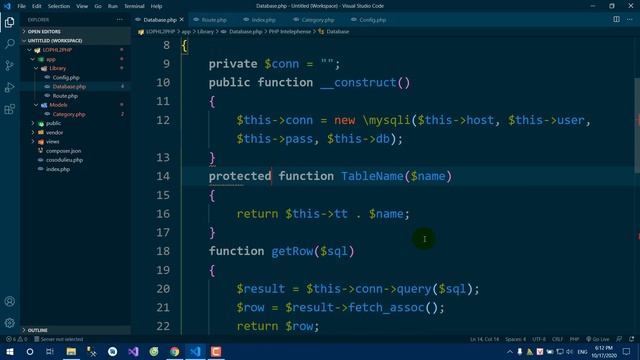Open the Explorer view in activity bar

9,22
